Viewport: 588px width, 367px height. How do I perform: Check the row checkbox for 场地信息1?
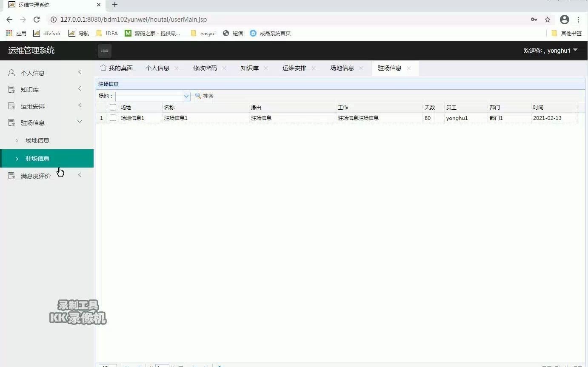(113, 118)
